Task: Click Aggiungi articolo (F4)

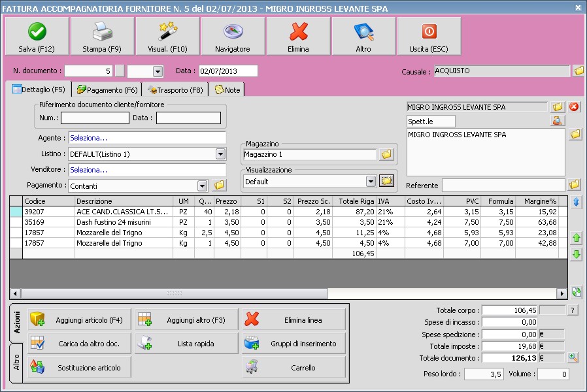Action: pyautogui.click(x=80, y=320)
